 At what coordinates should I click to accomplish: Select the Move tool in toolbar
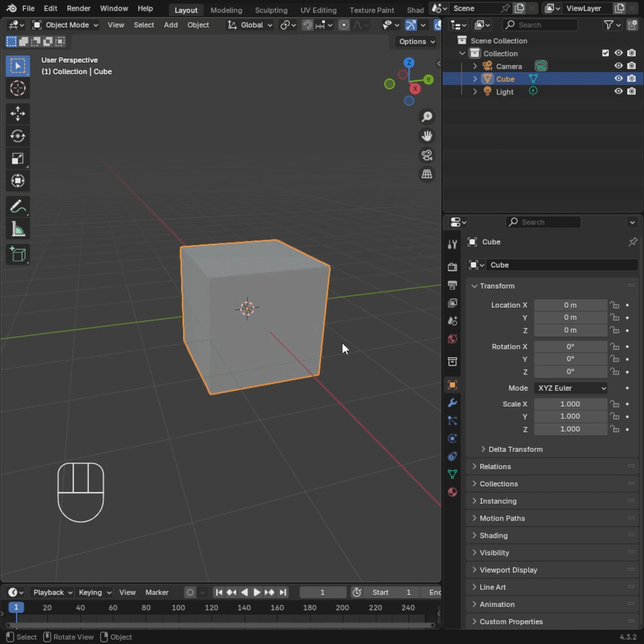(x=18, y=113)
